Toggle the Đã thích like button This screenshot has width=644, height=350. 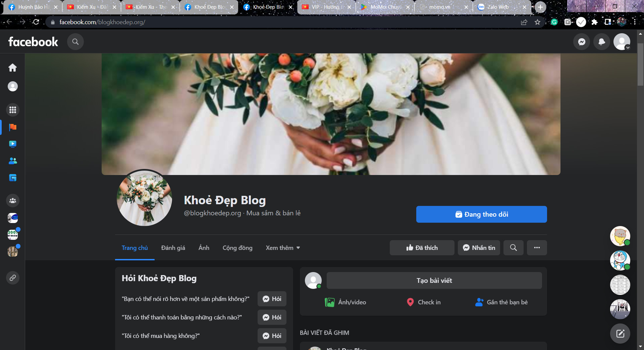(422, 248)
